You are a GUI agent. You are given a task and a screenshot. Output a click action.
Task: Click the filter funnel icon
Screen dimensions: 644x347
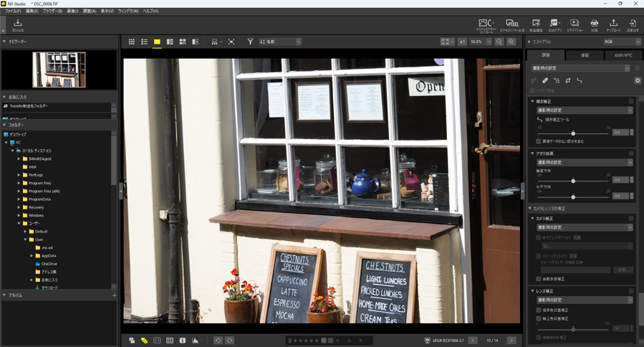(250, 42)
